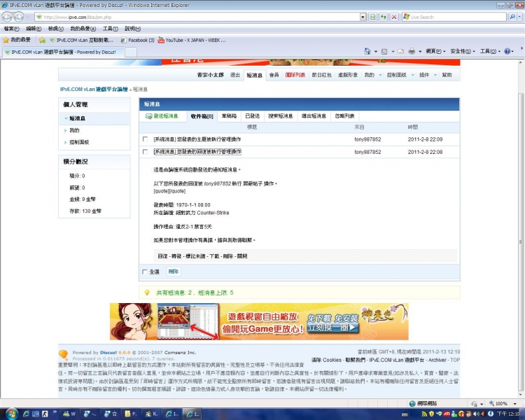
Task: Click the light bulb tip icon
Action: coord(147,293)
